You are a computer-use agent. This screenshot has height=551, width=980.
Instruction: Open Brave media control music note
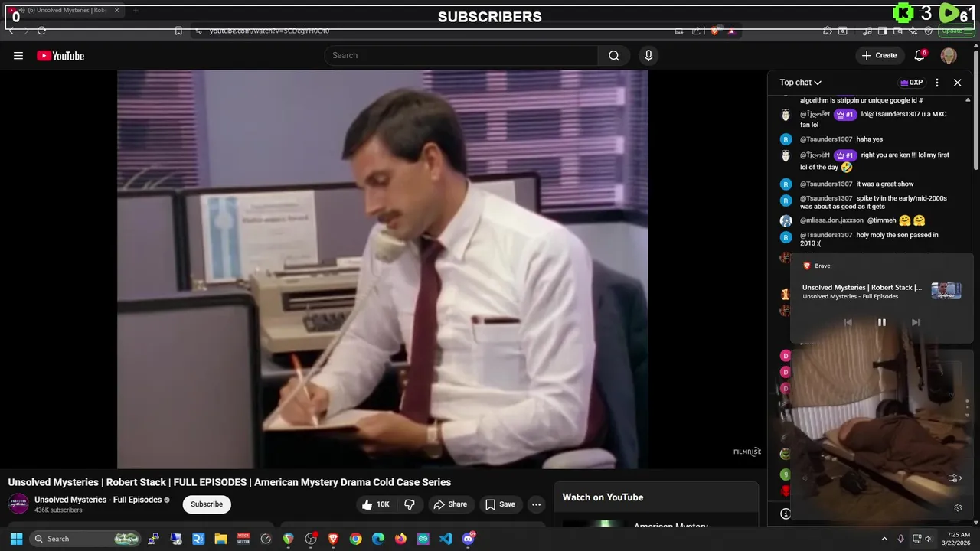tap(867, 31)
